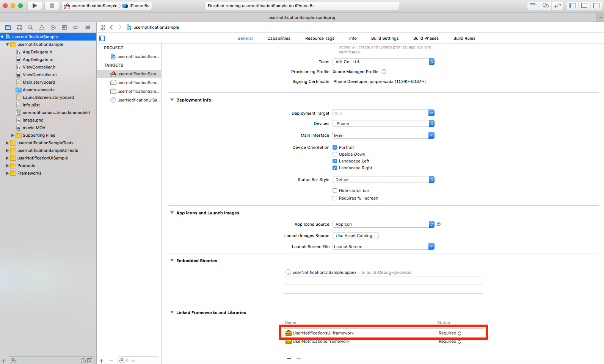Open the App Icons Source dropdown
The width and height of the screenshot is (604, 364).
click(x=383, y=224)
